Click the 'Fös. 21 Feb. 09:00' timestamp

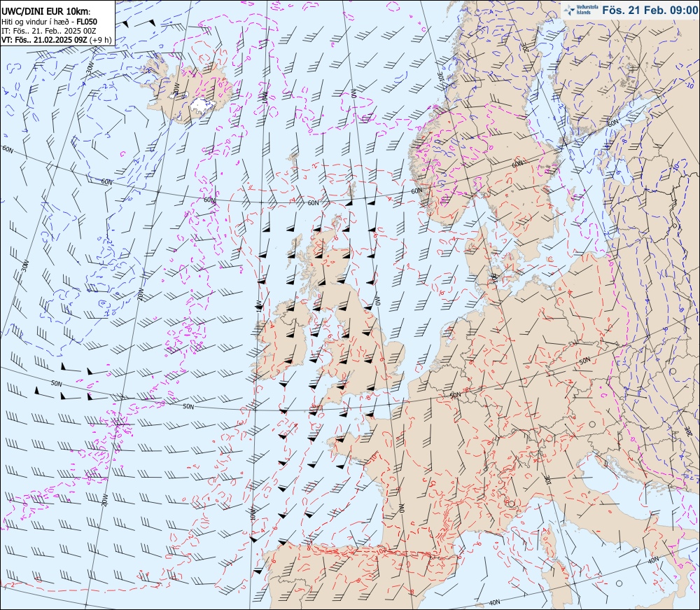[x=650, y=10]
